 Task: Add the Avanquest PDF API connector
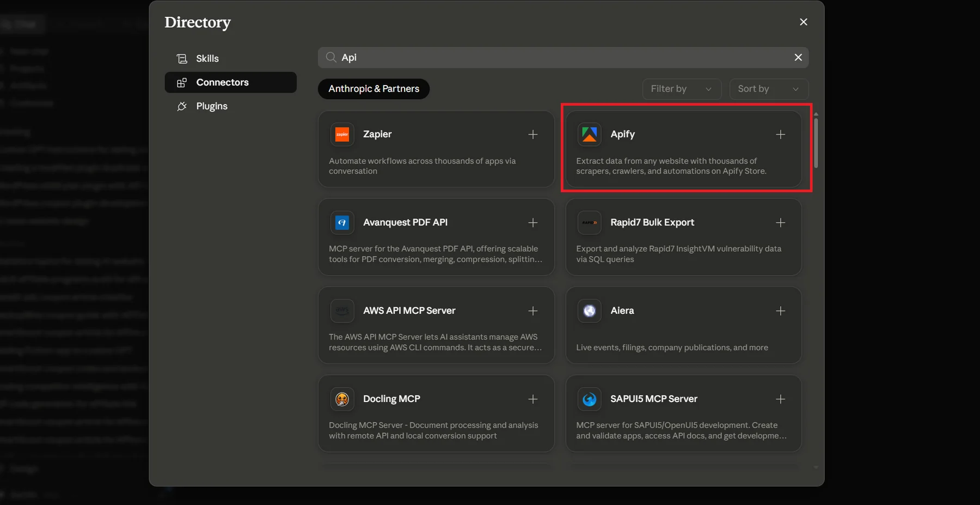coord(533,223)
